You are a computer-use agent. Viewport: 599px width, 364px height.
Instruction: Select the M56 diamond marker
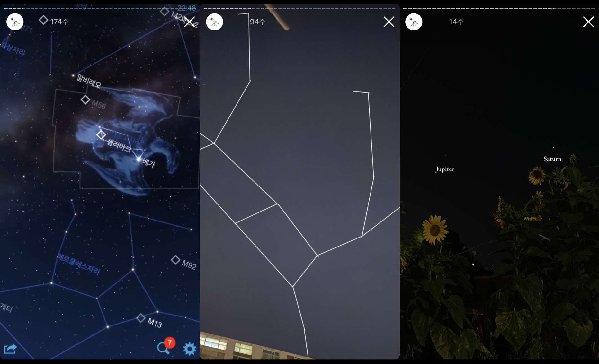[x=85, y=100]
